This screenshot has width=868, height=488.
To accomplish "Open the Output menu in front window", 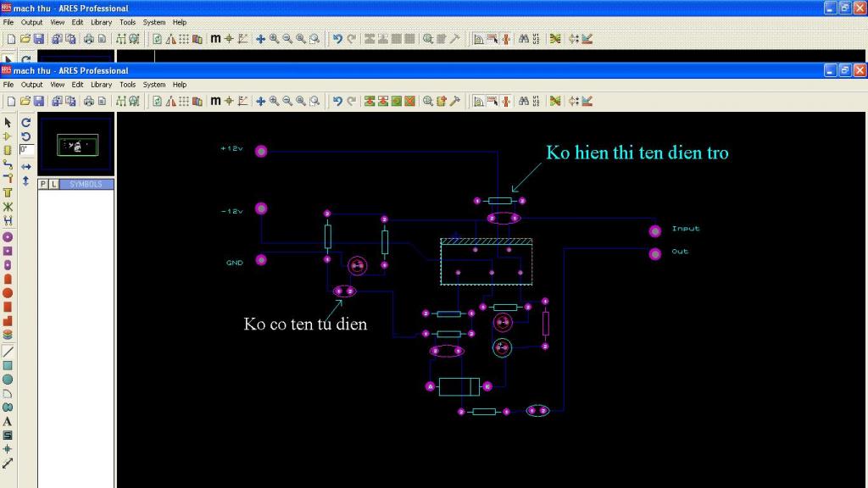I will (31, 85).
